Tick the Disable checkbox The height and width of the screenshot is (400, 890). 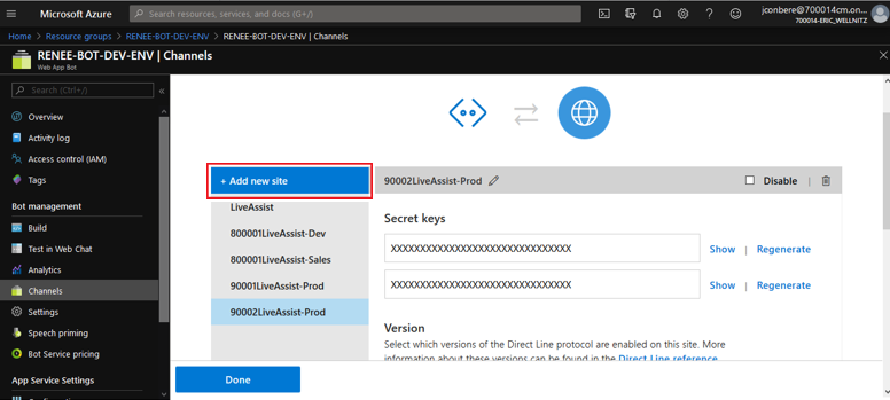750,180
